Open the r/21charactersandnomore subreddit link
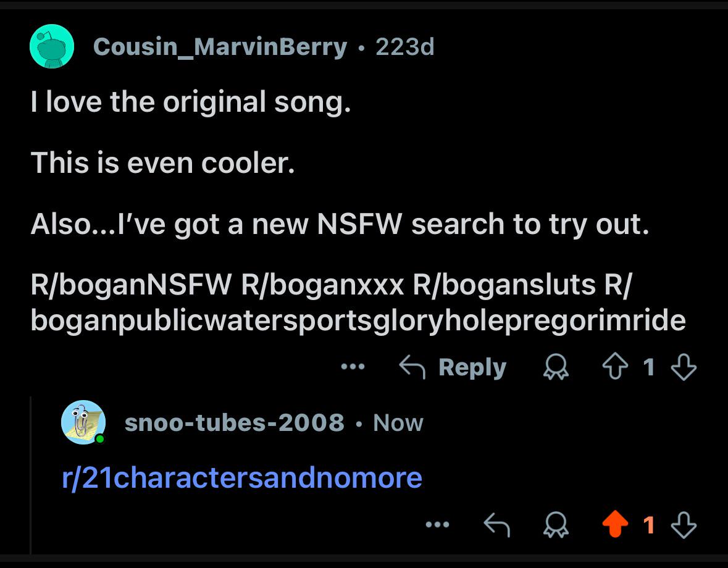728x568 pixels. [242, 478]
